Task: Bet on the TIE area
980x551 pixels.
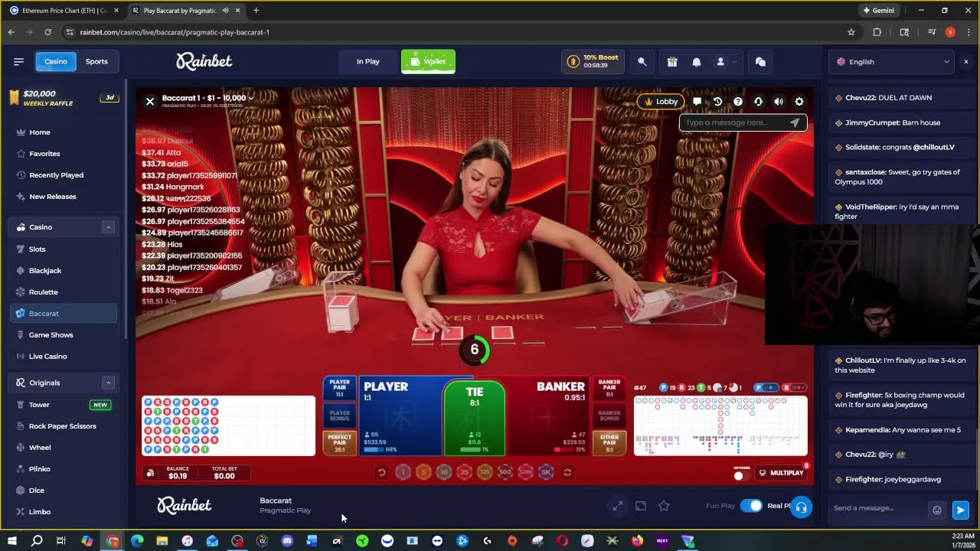Action: point(475,418)
